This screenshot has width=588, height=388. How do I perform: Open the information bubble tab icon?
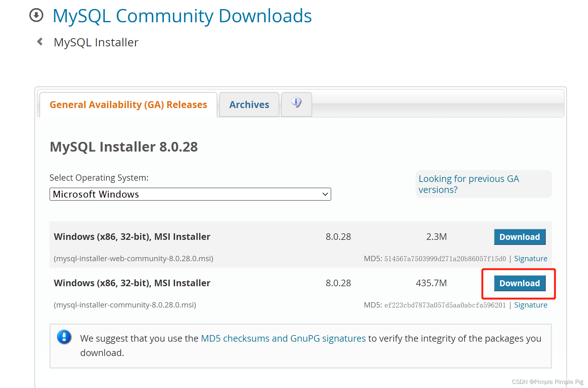point(296,102)
